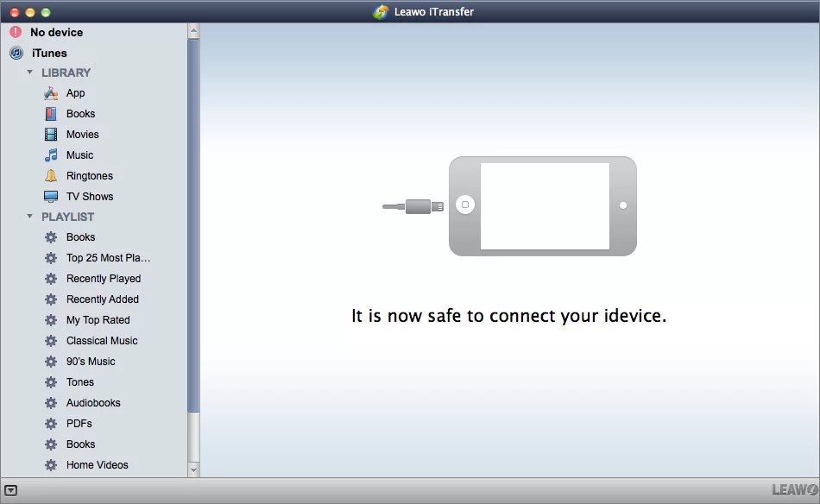Open the Classical Music playlist
This screenshot has height=504, width=820.
pyautogui.click(x=102, y=340)
